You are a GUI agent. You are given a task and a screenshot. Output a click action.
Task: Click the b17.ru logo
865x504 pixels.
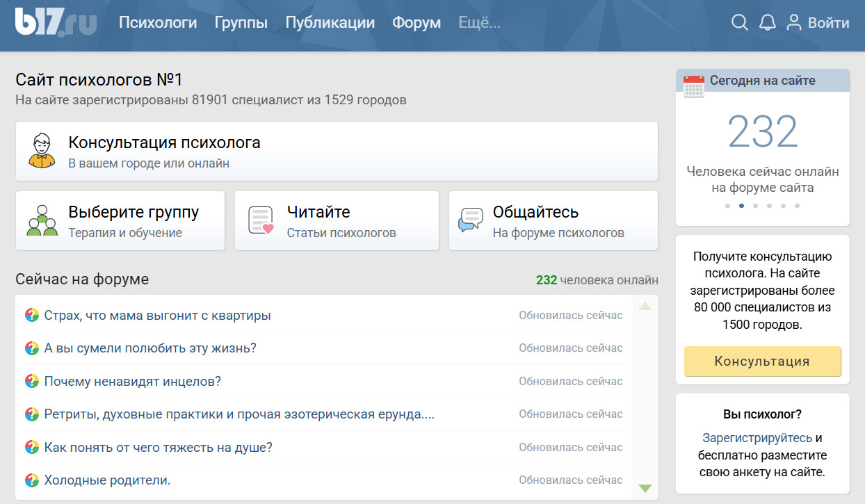56,22
